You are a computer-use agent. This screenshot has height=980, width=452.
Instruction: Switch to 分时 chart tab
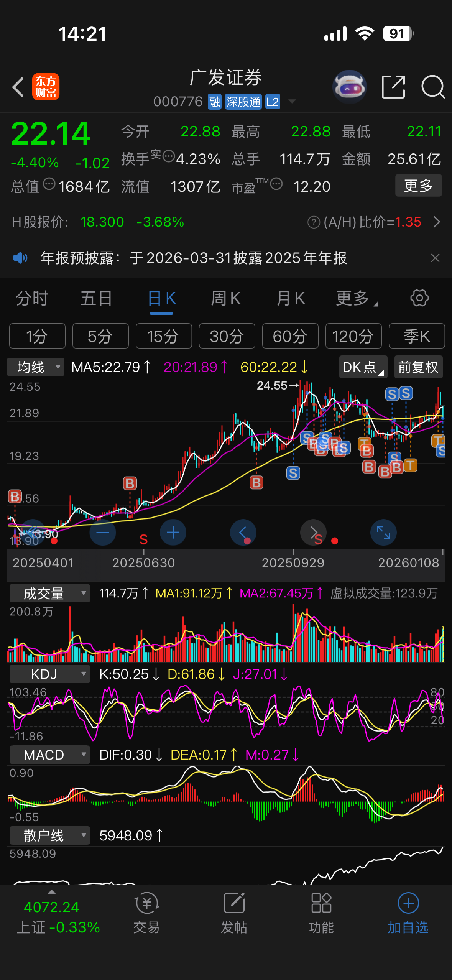[32, 298]
